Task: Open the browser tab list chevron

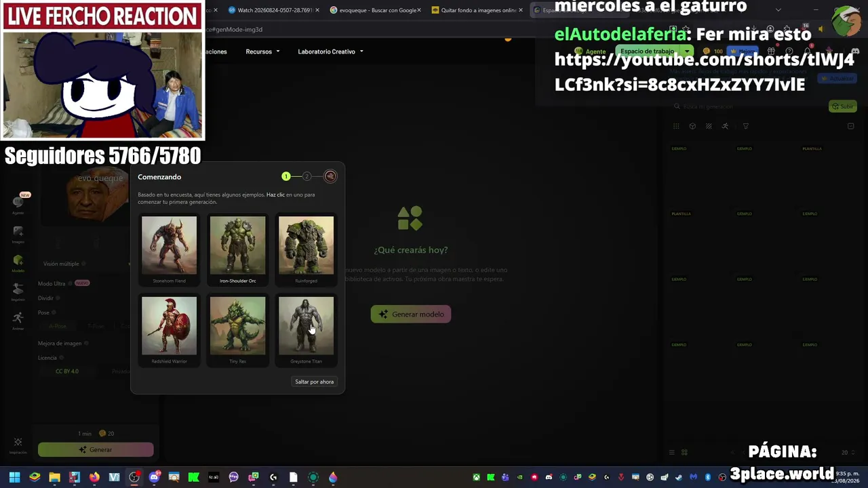Action: pos(778,10)
